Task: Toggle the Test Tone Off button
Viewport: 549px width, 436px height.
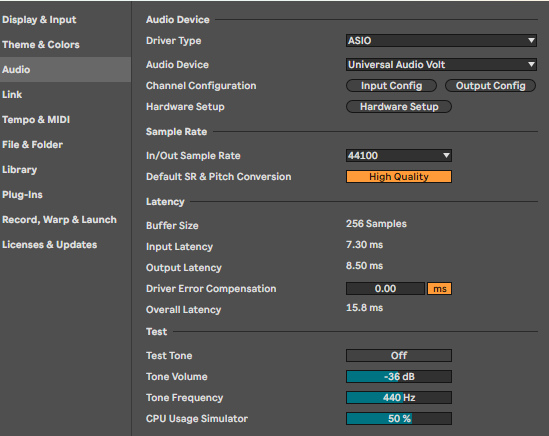Action: (399, 355)
